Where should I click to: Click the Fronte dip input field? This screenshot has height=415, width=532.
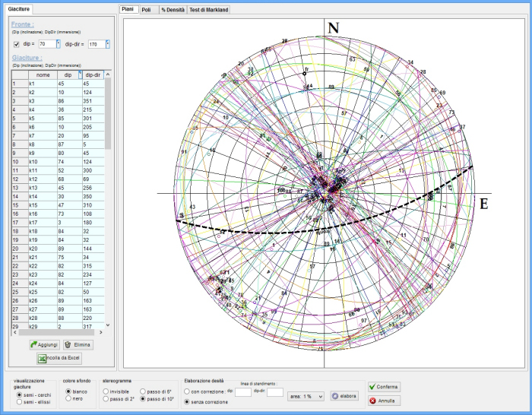pos(47,44)
